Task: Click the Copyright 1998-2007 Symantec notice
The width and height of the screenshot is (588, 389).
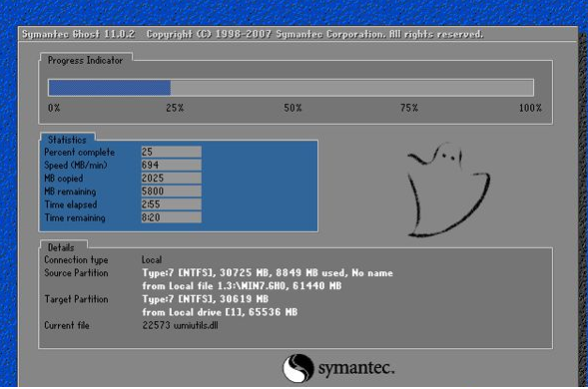Action: pyautogui.click(x=315, y=34)
